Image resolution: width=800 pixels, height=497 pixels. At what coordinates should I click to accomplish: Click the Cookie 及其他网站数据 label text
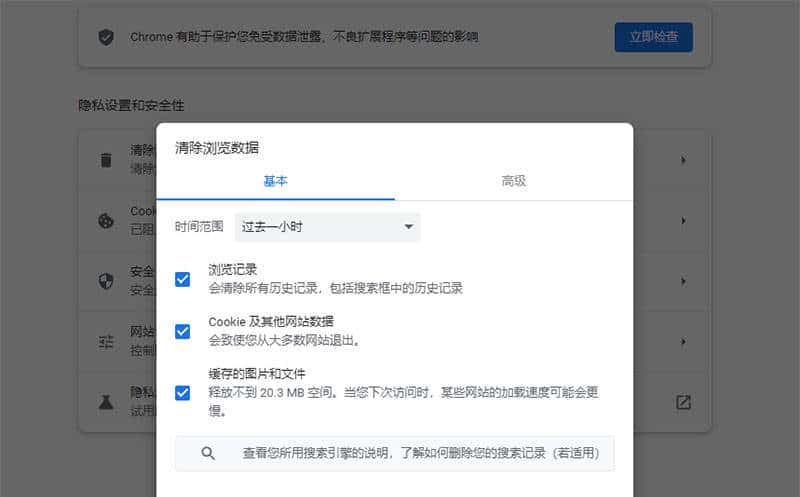tap(271, 321)
